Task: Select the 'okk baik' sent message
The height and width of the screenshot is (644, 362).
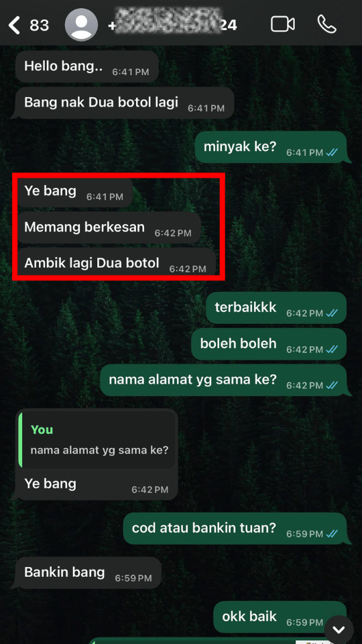Action: click(x=280, y=617)
